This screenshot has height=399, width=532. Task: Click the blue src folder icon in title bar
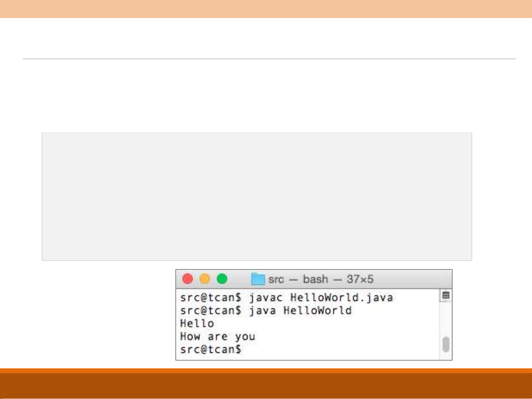click(258, 279)
